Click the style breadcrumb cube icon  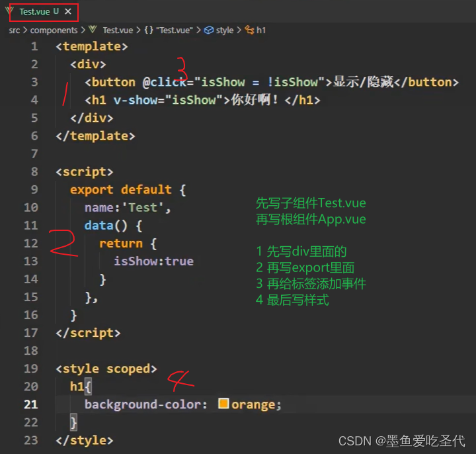pos(208,30)
